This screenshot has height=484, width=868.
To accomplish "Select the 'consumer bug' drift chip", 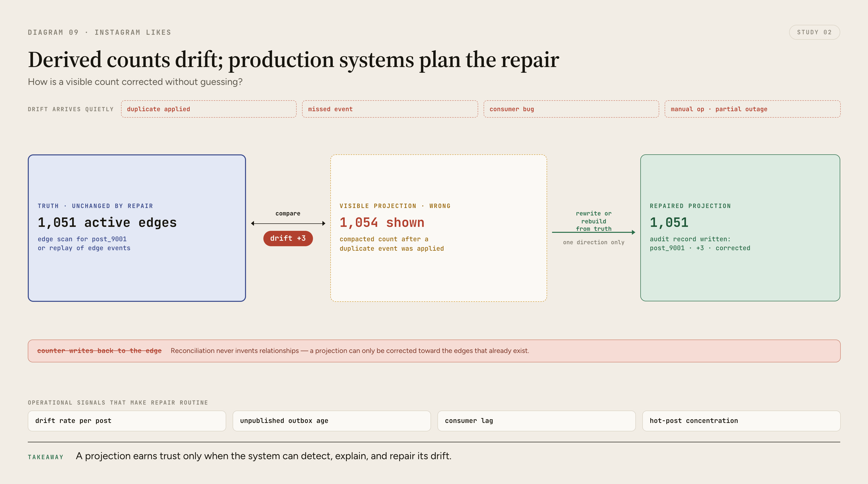I will click(571, 109).
